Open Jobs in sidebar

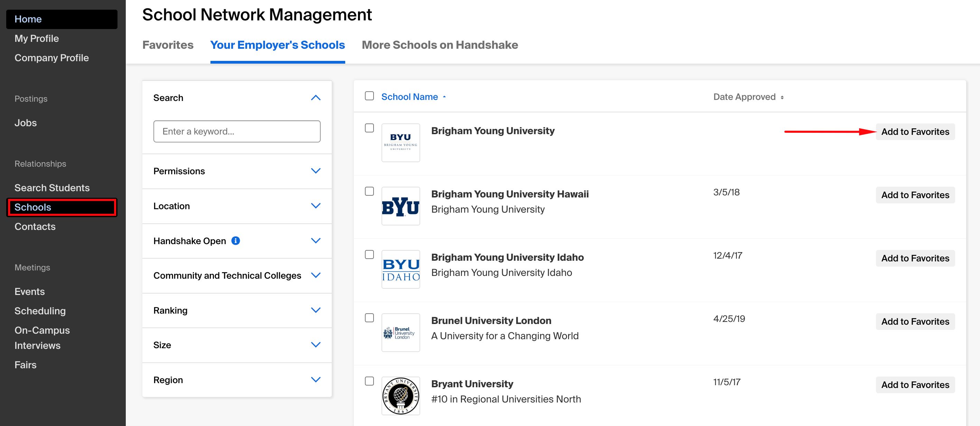(26, 123)
